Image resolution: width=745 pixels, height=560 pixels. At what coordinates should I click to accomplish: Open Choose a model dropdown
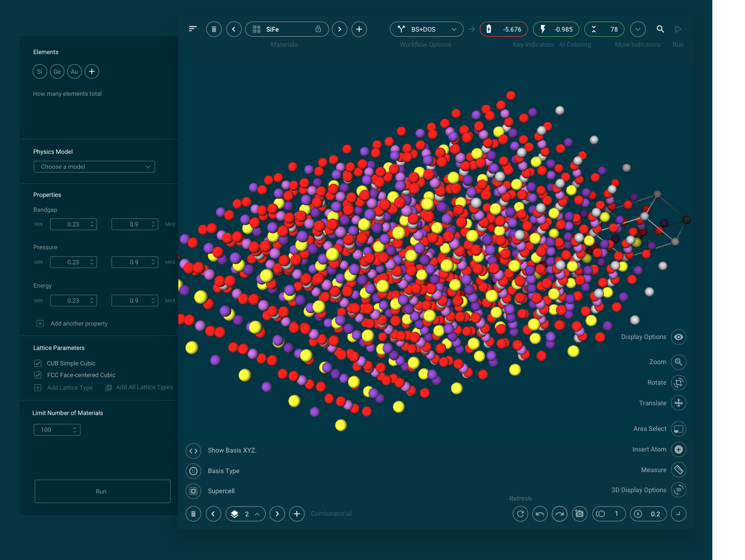point(94,167)
